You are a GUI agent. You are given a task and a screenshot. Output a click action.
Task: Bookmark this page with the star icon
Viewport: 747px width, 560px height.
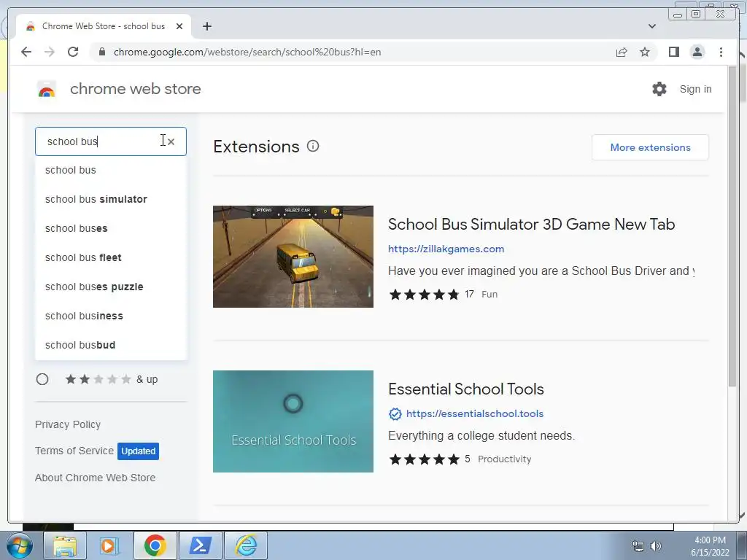tap(645, 52)
